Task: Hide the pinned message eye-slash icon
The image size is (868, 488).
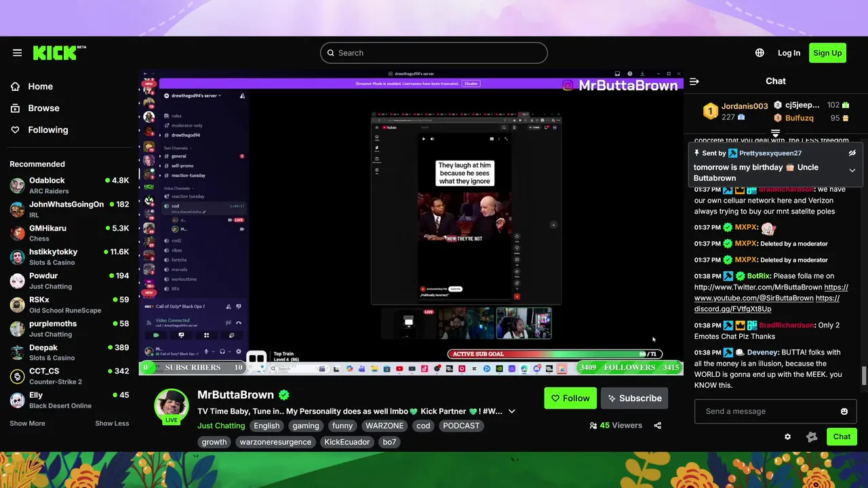Action: [x=852, y=153]
